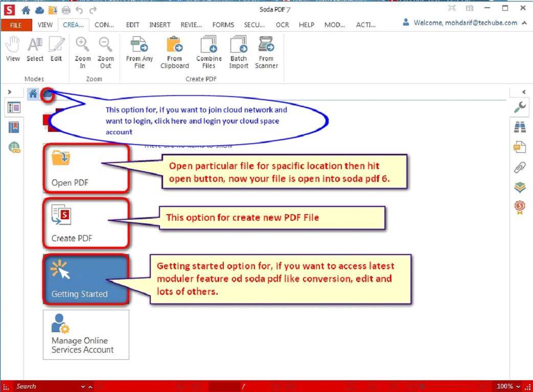533x392 pixels.
Task: Open the ACTI... ribbon tab
Action: coord(366,25)
